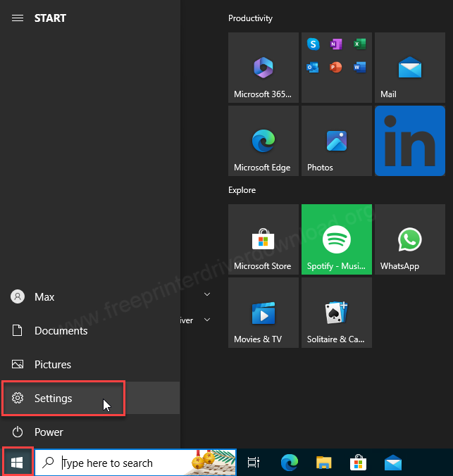
Task: Expand the chevron level with the Max account
Action: (207, 294)
